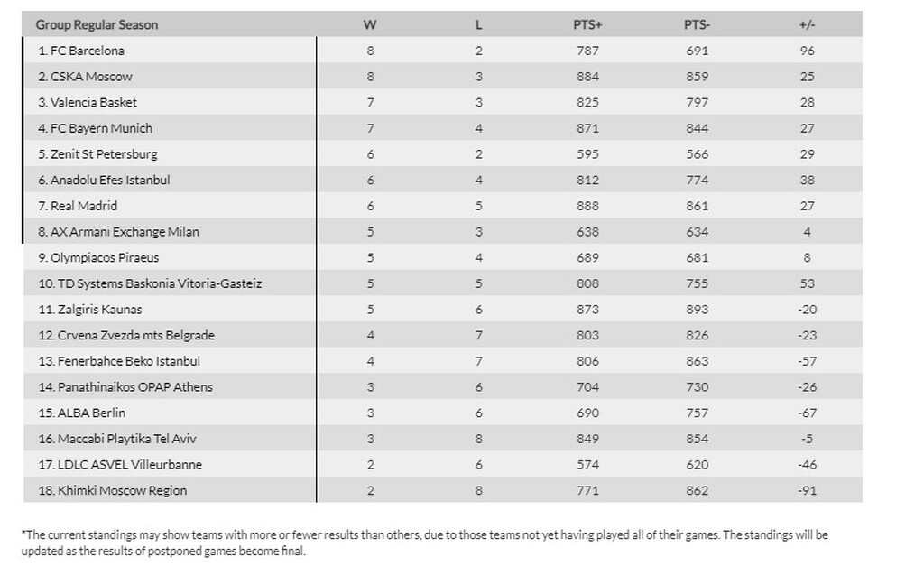Click Khimki Moscow Region team name
924x566 pixels.
(117, 490)
